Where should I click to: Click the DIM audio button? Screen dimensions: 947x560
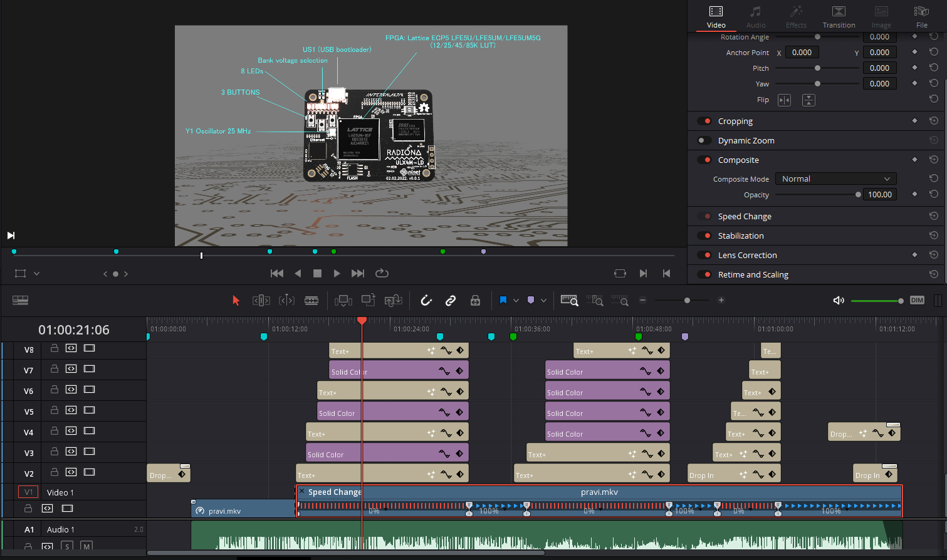tap(917, 301)
